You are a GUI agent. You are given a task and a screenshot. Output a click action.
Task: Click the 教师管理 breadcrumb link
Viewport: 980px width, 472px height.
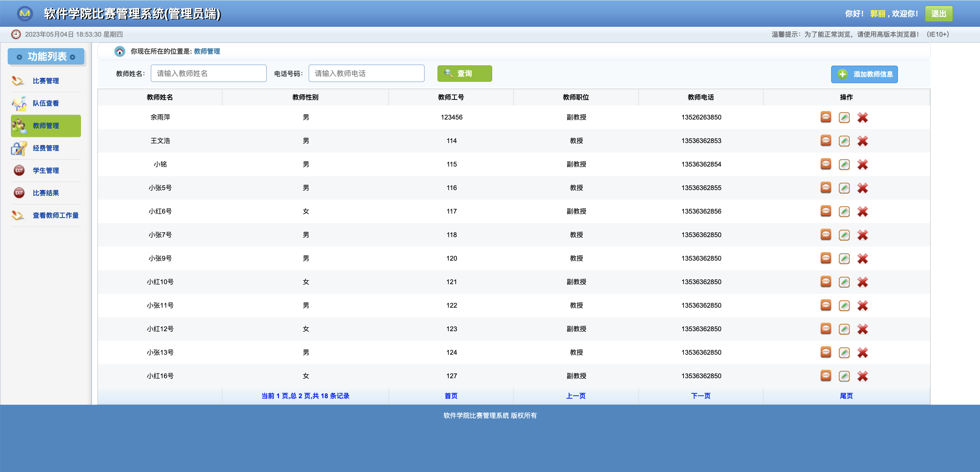coord(207,51)
